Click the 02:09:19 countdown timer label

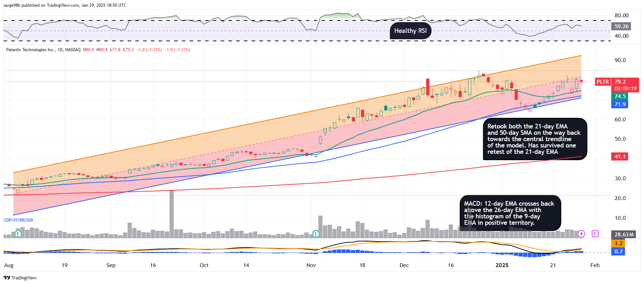pos(625,89)
